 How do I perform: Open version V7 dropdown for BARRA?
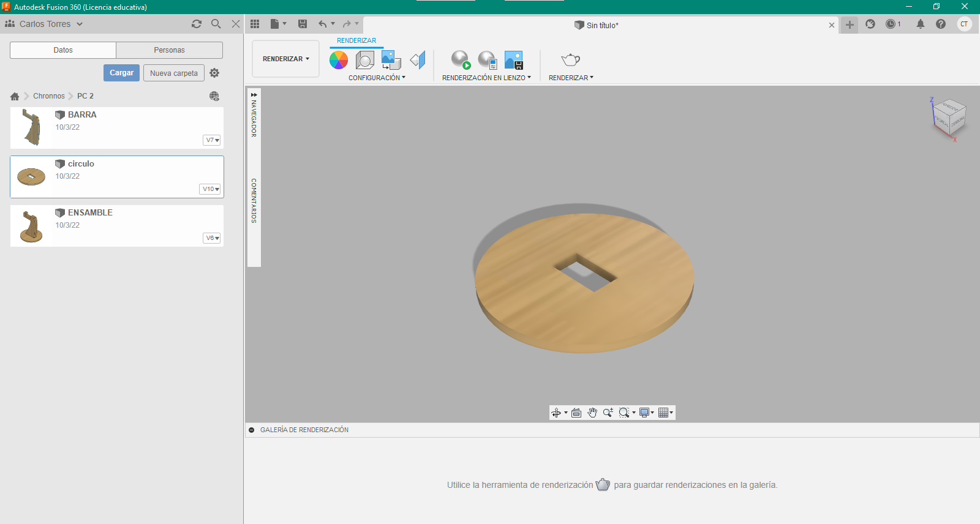[212, 140]
